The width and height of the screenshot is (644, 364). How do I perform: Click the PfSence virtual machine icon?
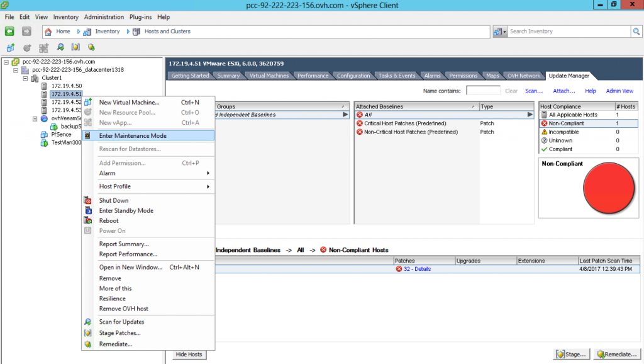tap(44, 135)
